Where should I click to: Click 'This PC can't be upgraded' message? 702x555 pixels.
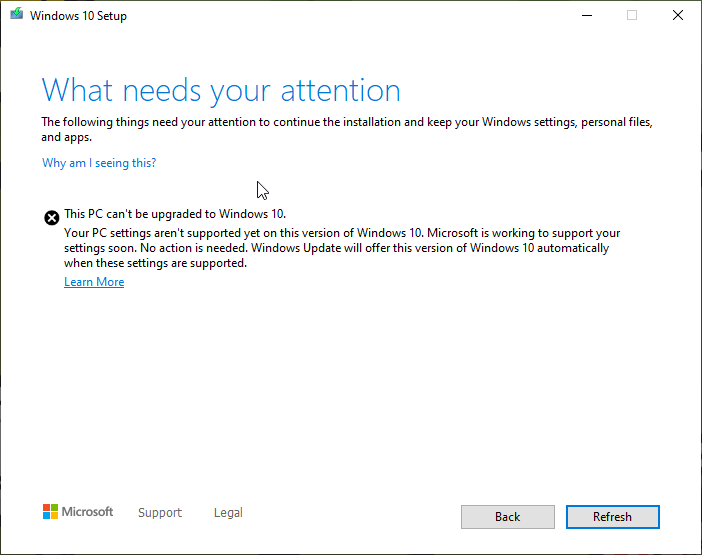tap(175, 214)
